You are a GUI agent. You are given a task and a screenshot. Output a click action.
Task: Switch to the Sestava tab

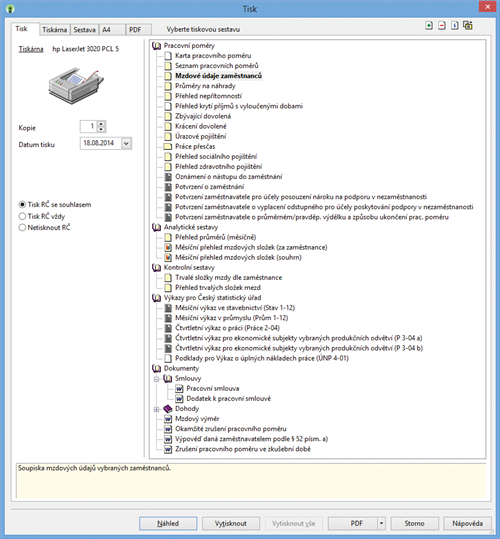pyautogui.click(x=85, y=30)
